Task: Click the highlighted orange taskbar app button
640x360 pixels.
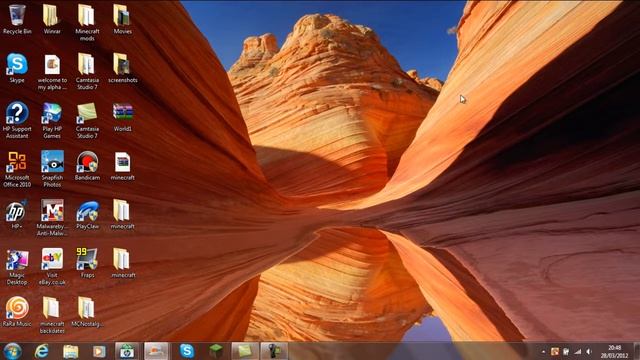Action: [156, 351]
